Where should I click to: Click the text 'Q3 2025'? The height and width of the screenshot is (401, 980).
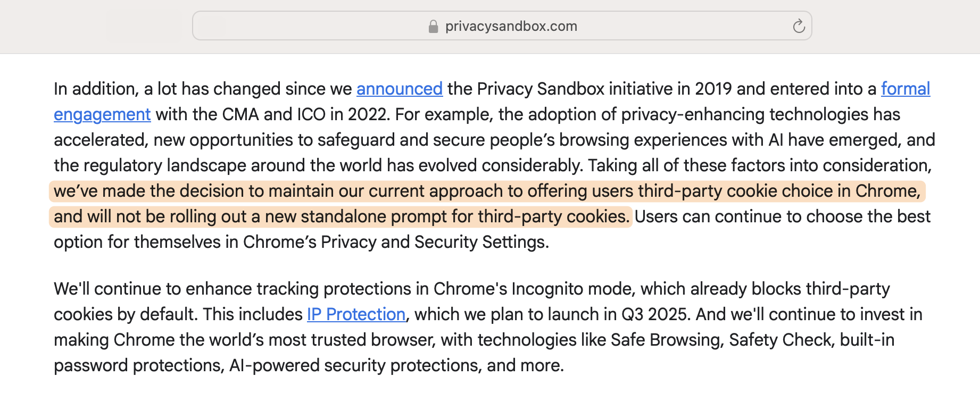point(656,314)
